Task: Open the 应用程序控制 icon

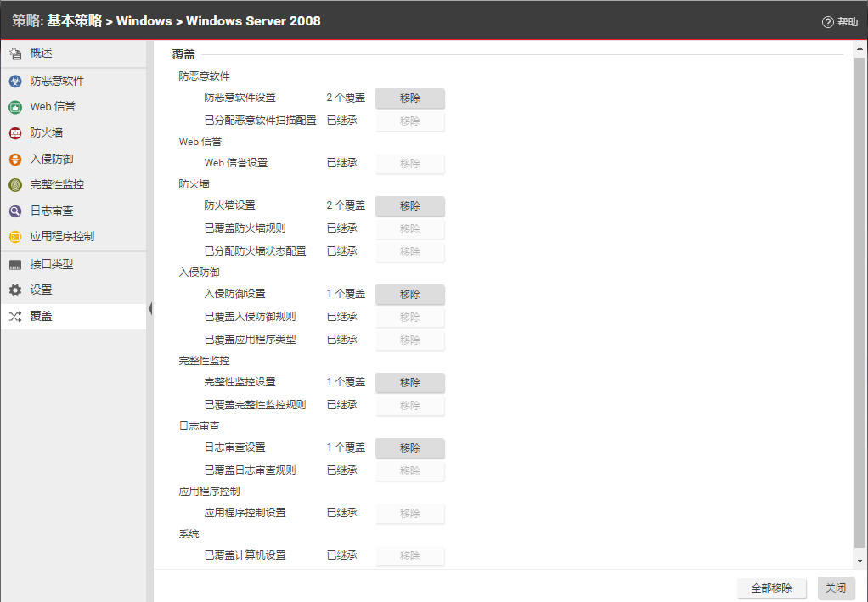Action: point(14,237)
